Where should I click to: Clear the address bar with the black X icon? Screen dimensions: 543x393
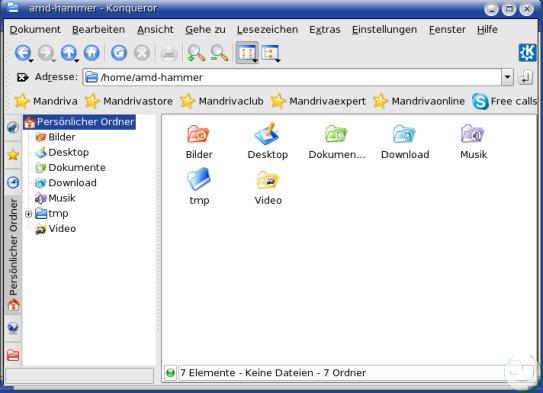23,77
